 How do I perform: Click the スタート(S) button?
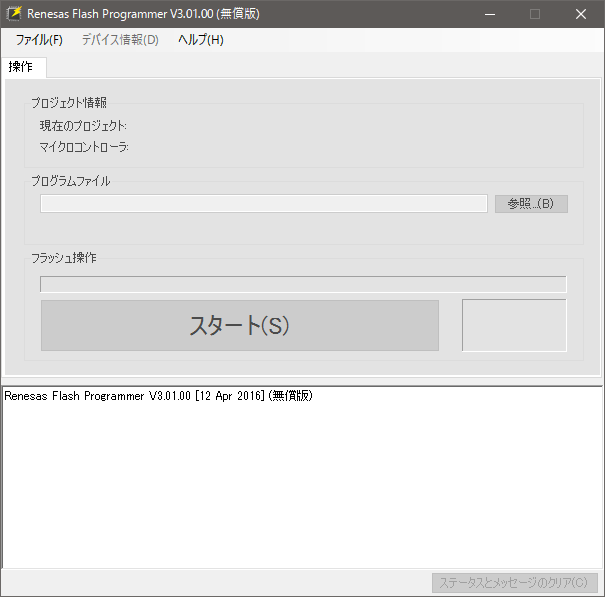point(240,325)
